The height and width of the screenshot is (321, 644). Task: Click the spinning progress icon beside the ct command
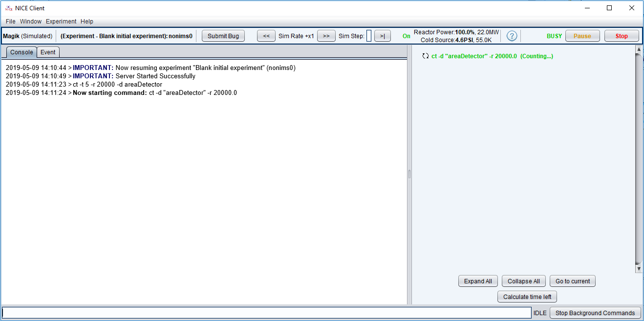click(425, 56)
